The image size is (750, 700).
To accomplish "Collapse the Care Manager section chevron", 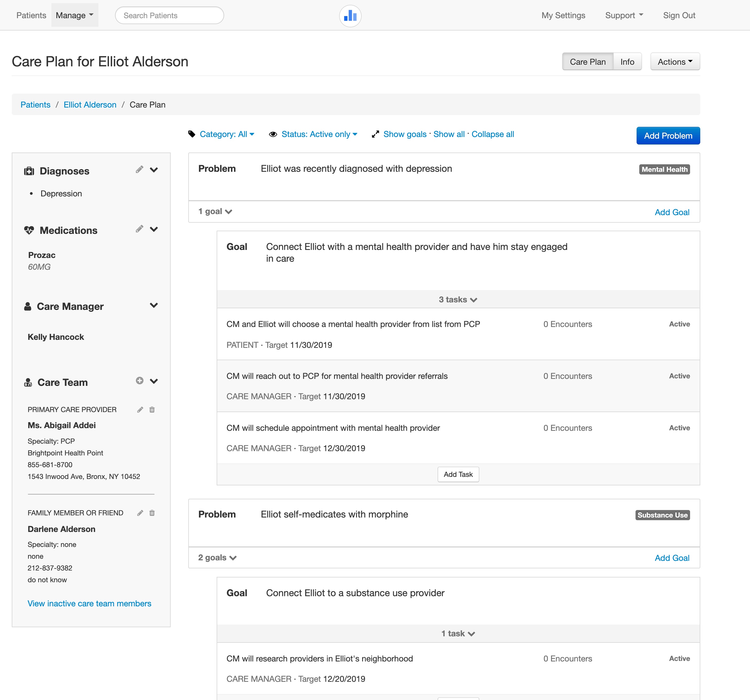I will coord(154,306).
